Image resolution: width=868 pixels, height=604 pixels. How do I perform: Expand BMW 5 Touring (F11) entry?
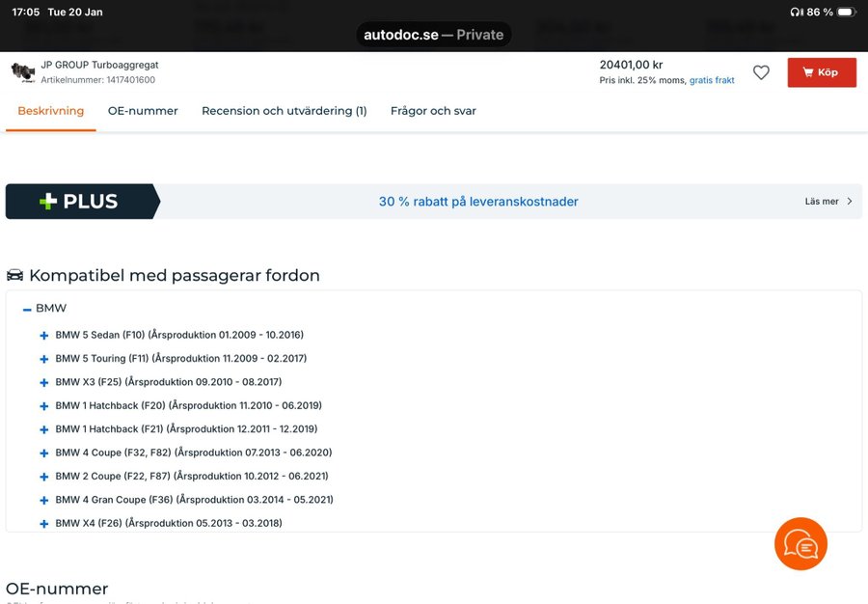click(44, 359)
